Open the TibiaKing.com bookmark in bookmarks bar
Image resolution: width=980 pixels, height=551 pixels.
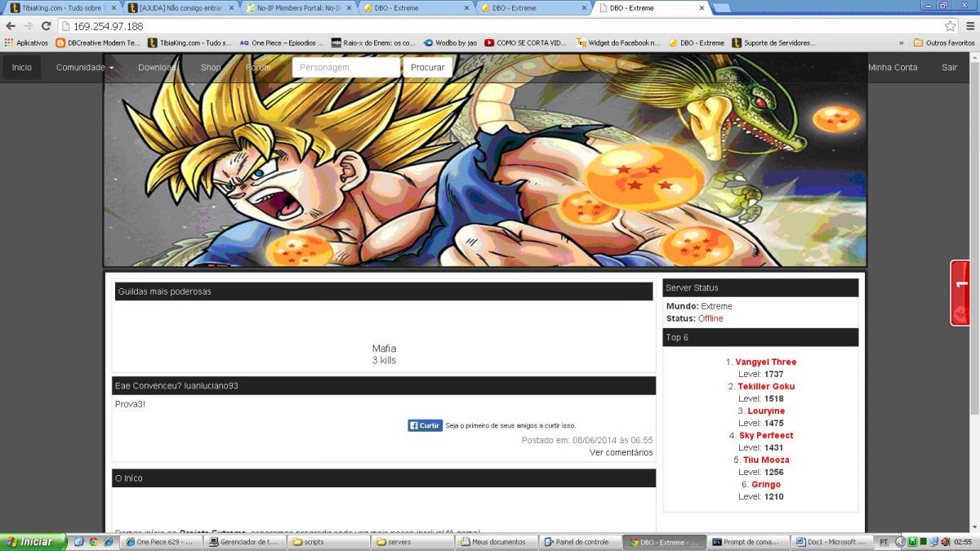(x=189, y=42)
